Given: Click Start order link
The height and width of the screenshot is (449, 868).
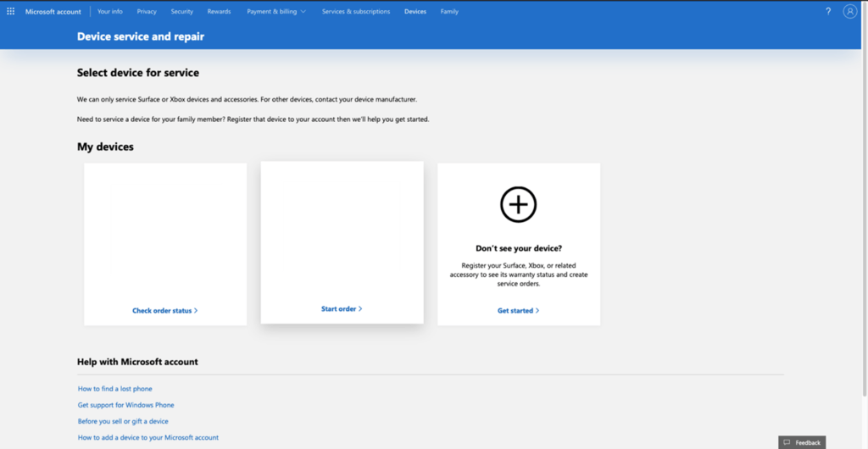Looking at the screenshot, I should pos(342,309).
